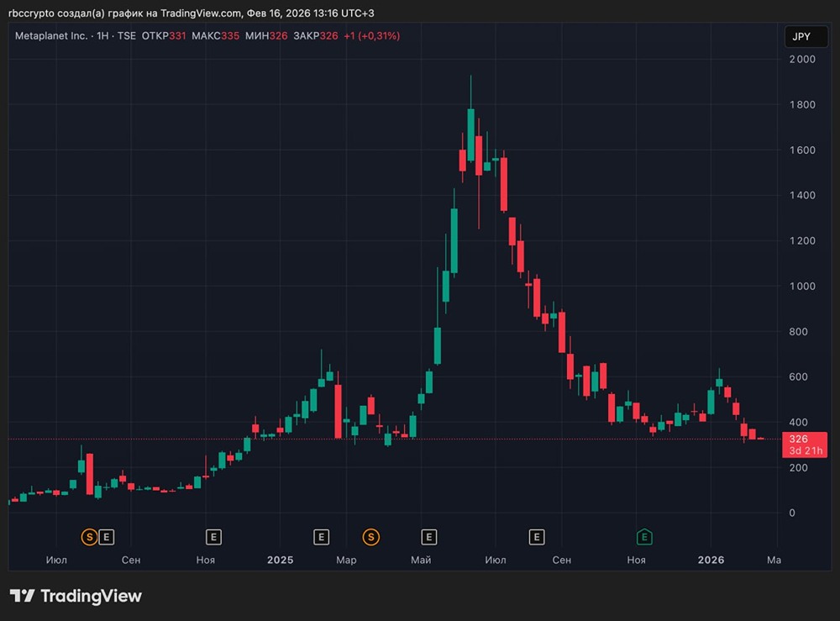The width and height of the screenshot is (840, 621).
Task: Open the earnings marker next to the first split icon
Action: point(106,536)
